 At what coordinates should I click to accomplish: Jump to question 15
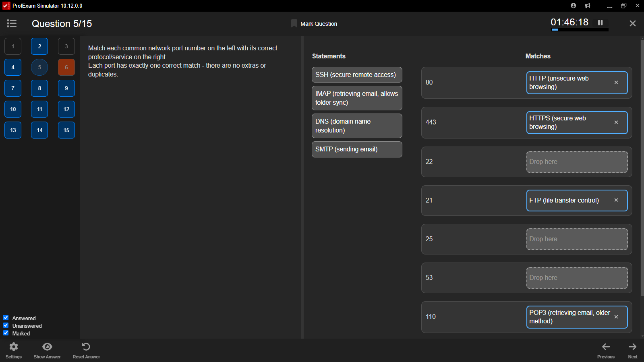tap(66, 130)
